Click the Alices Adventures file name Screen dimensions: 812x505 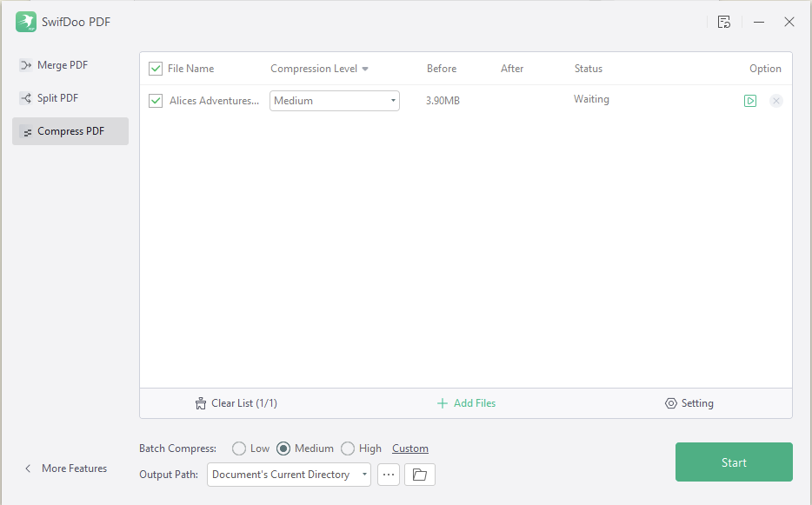[214, 101]
